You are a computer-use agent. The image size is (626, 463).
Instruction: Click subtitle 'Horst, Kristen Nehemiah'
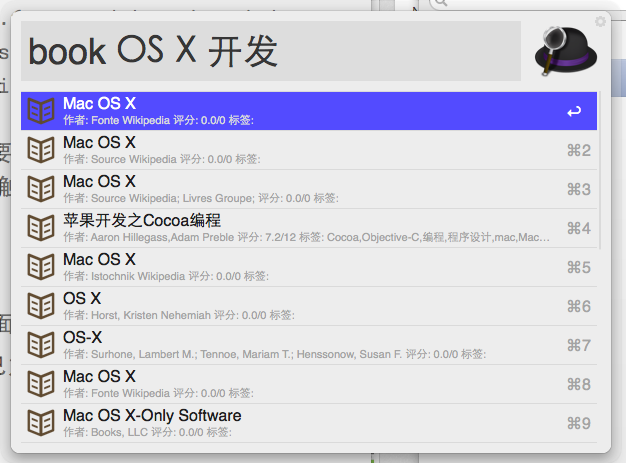(179, 315)
